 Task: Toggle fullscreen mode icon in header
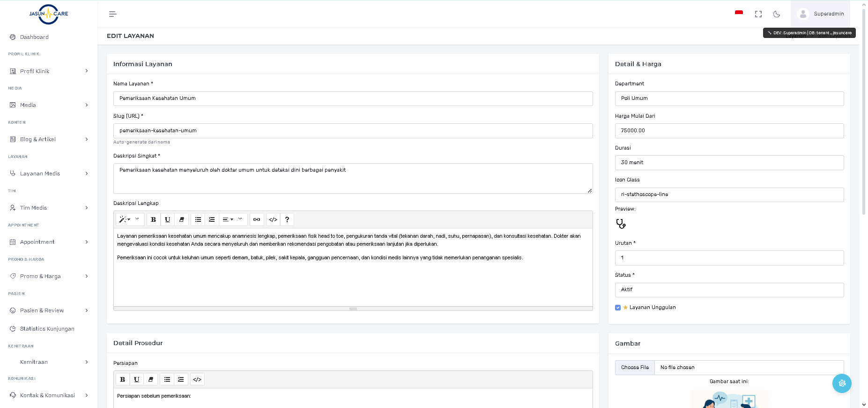click(x=758, y=14)
